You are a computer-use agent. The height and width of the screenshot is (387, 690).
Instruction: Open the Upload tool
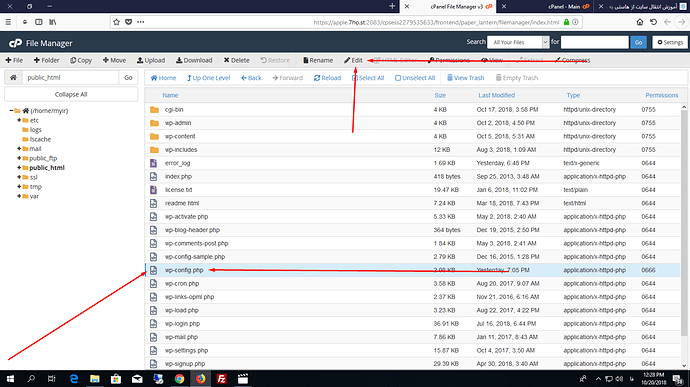(x=151, y=60)
